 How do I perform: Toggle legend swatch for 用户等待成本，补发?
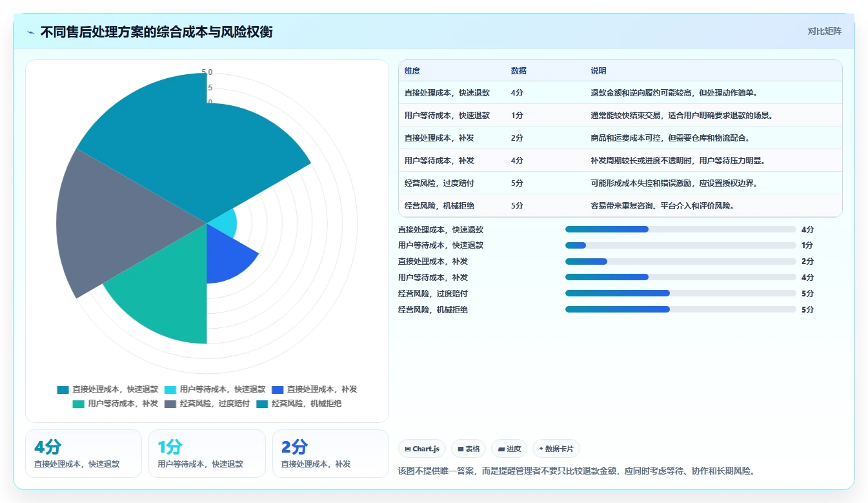[78, 404]
